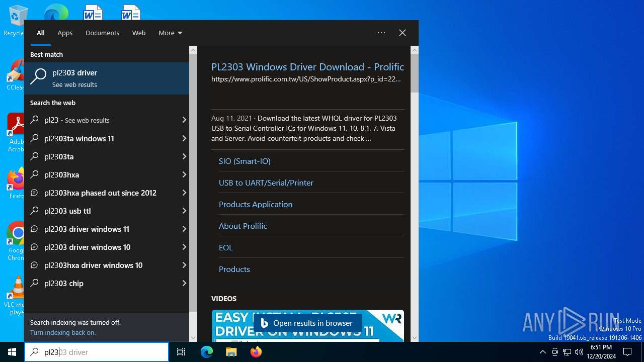
Task: Click the prolific.com.tw result URL text
Action: click(306, 79)
